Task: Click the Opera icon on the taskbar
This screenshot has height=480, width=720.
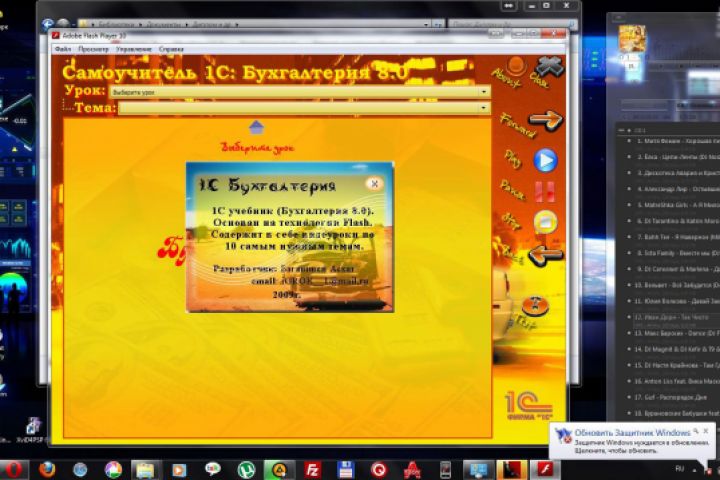Action: pos(13,470)
